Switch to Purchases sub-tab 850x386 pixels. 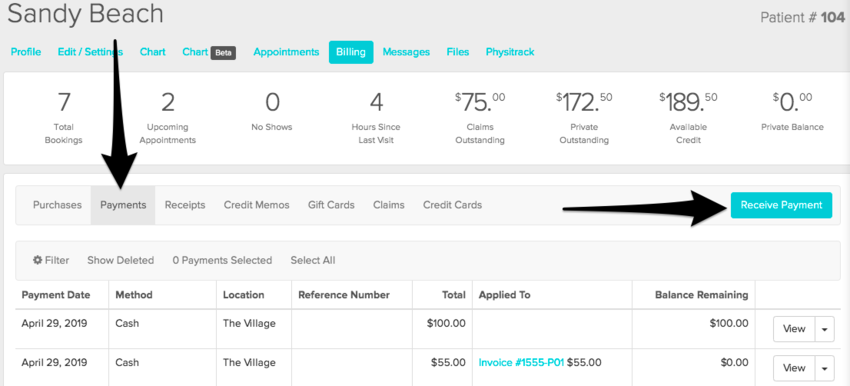[x=57, y=205]
